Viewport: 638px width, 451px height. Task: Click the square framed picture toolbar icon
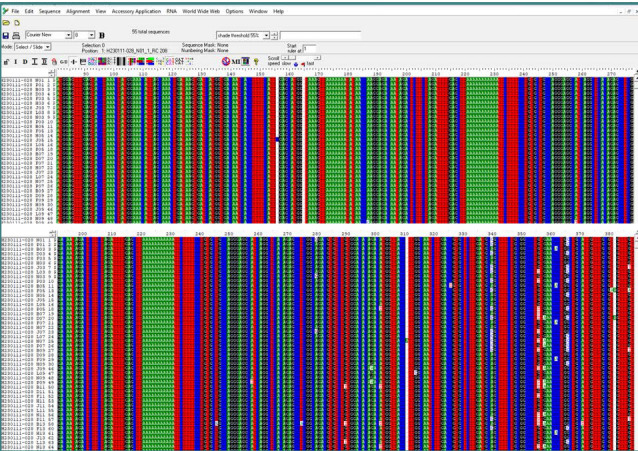(x=245, y=61)
